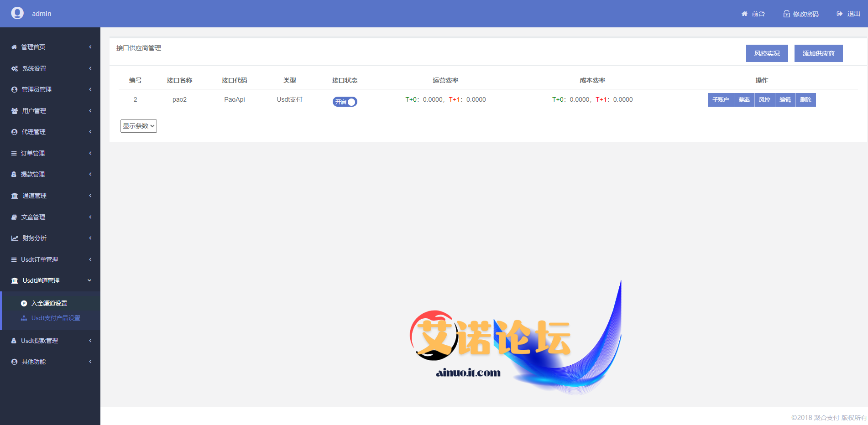Screen dimensions: 868x425
Task: Toggle the 开启 status switch for pao2
Action: [345, 102]
